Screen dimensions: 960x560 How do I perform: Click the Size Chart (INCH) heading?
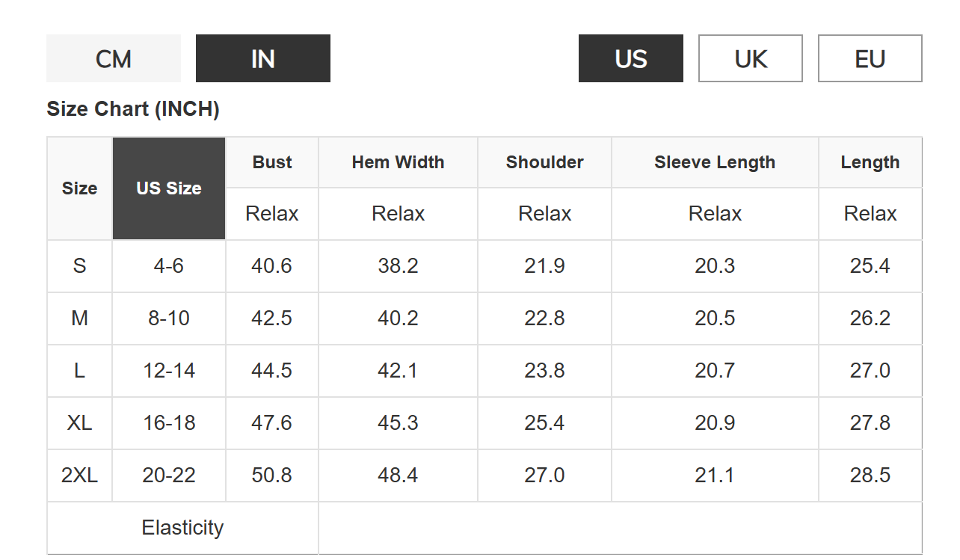[x=133, y=109]
